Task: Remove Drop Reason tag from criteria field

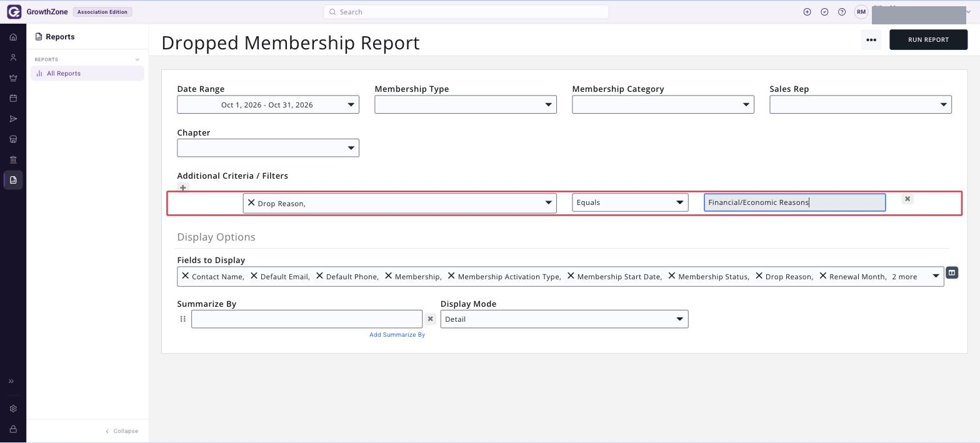Action: click(251, 202)
